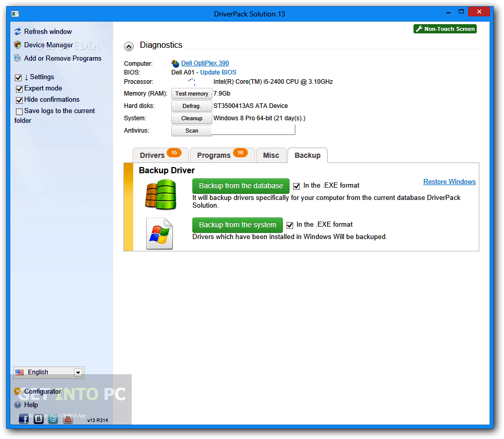Image resolution: width=504 pixels, height=439 pixels.
Task: Open the Misc tab
Action: pyautogui.click(x=271, y=155)
